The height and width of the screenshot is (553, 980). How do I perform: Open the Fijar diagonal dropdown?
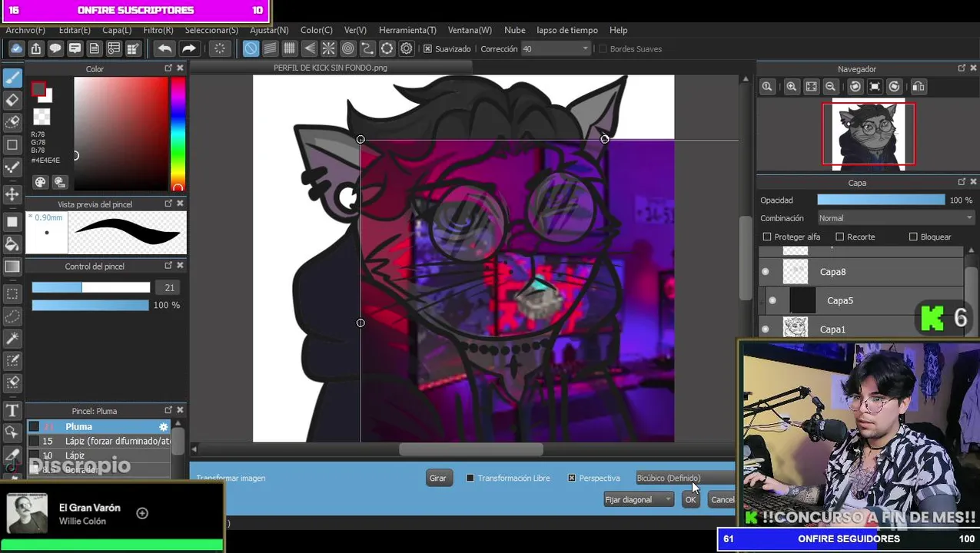click(638, 500)
